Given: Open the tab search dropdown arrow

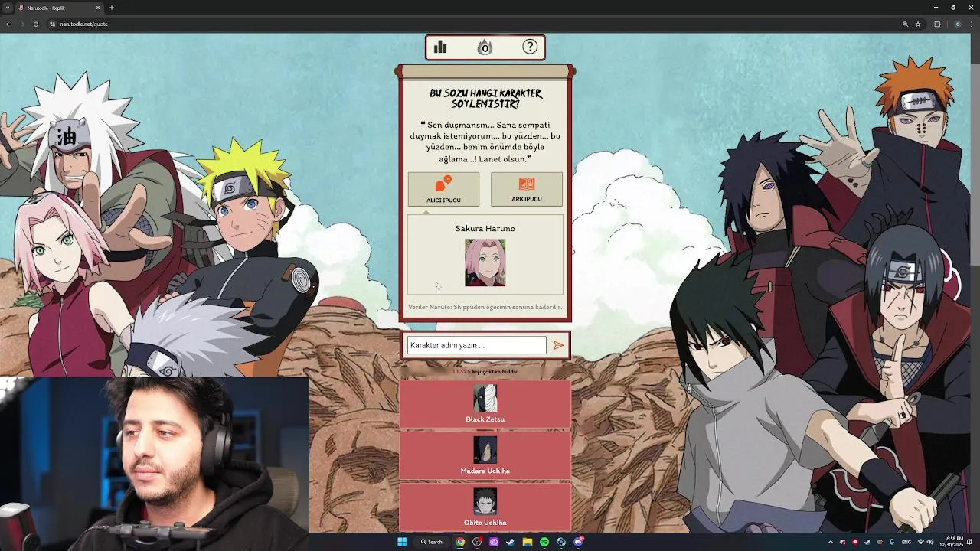Looking at the screenshot, I should [7, 8].
